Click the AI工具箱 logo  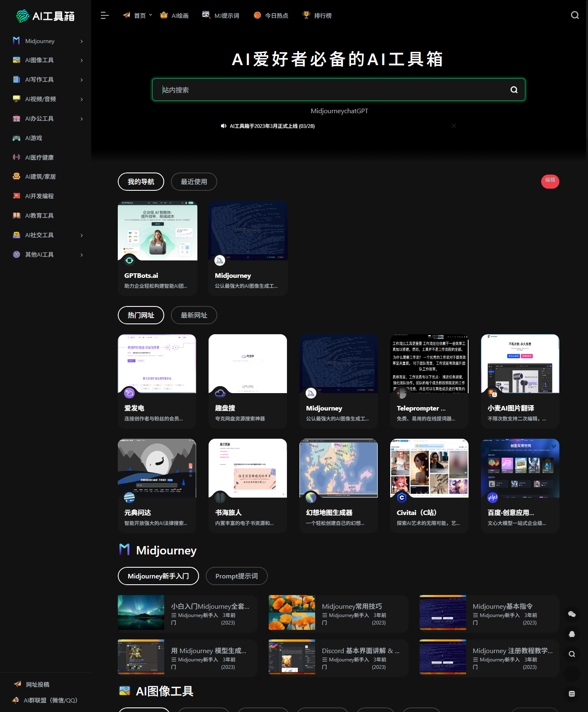click(x=46, y=16)
